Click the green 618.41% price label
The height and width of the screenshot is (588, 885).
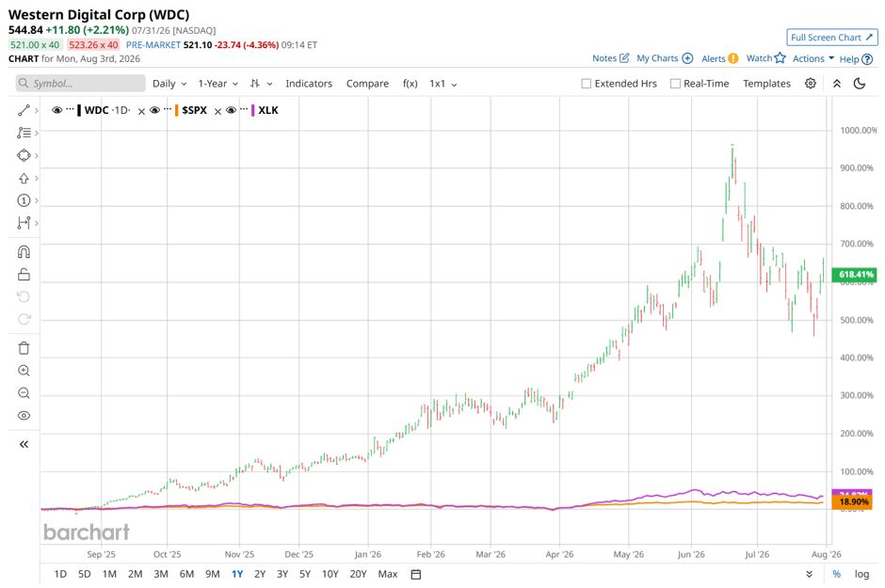pos(856,275)
